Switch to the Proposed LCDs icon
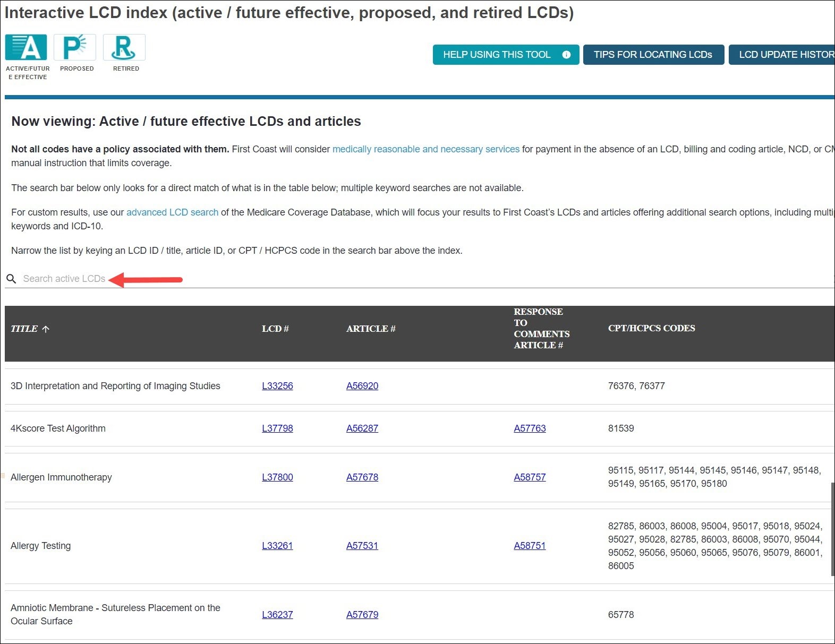 tap(75, 48)
